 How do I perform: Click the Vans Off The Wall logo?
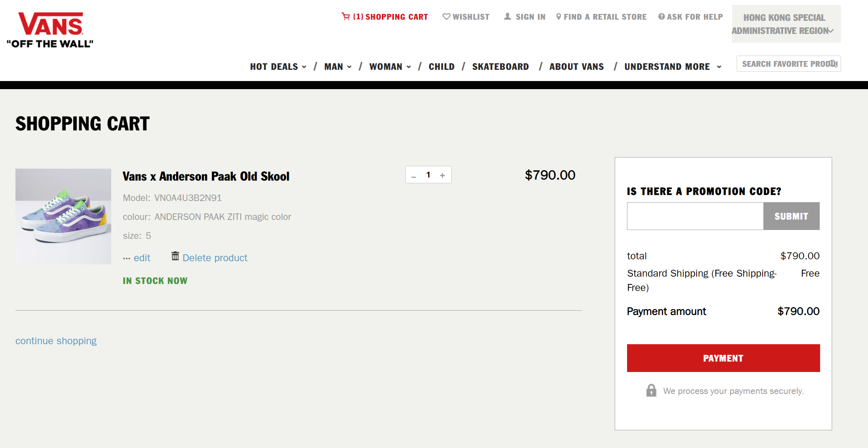coord(50,30)
